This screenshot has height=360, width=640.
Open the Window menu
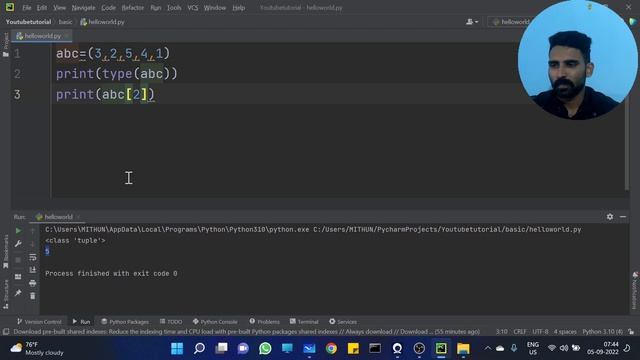[x=215, y=8]
